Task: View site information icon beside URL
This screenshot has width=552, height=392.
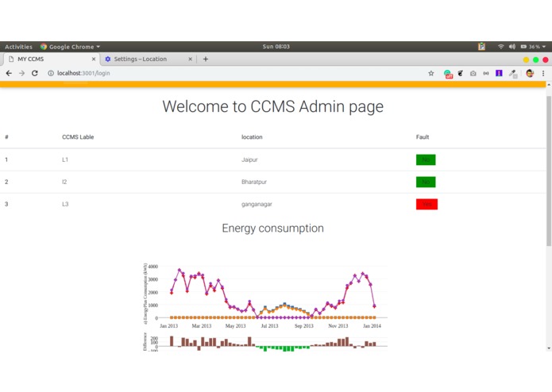Action: click(51, 73)
